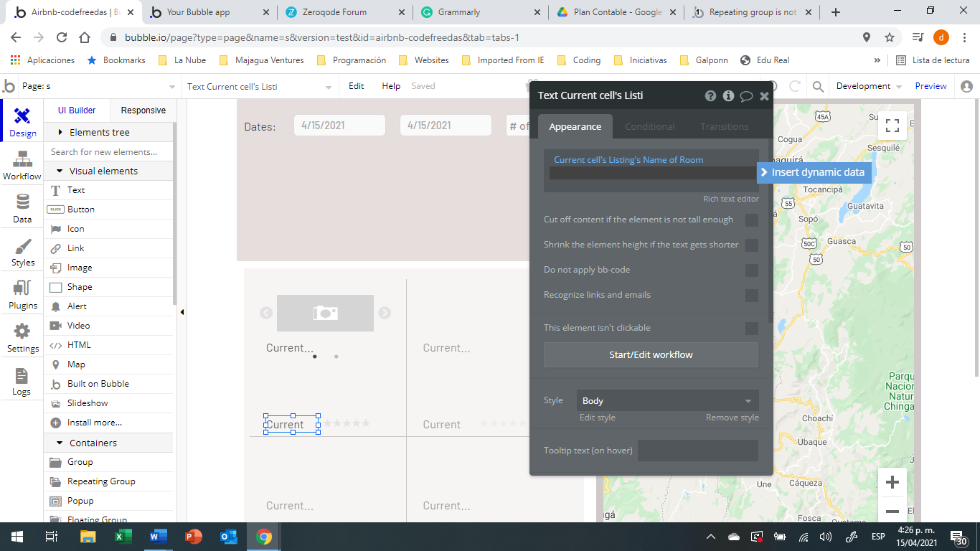
Task: Toggle Shrink the element height checkbox
Action: [x=752, y=245]
